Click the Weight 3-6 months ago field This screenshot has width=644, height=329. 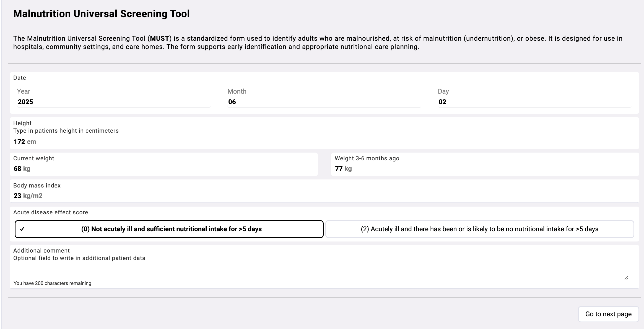pos(485,169)
